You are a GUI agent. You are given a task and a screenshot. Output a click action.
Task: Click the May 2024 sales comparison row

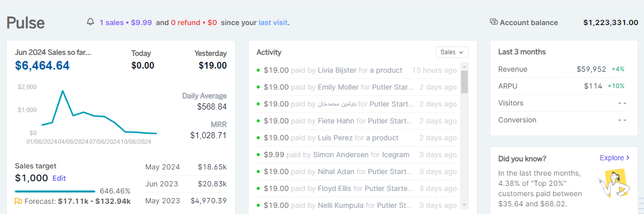tap(186, 167)
